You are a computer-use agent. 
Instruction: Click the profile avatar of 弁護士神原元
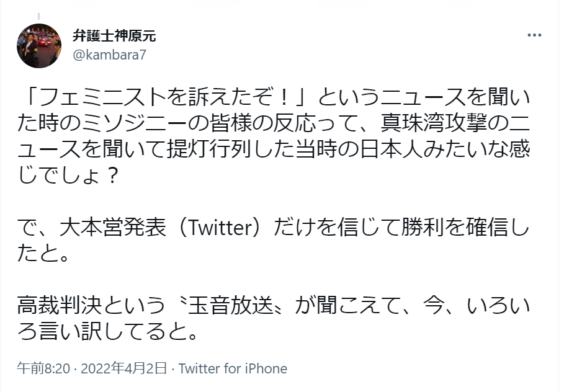[x=39, y=45]
